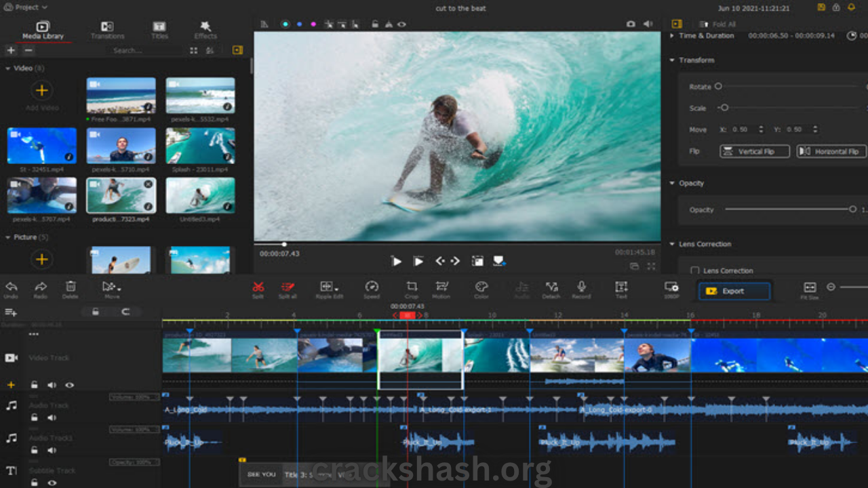Click the Horizontal Flip button
Viewport: 868px width, 488px height.
click(832, 151)
